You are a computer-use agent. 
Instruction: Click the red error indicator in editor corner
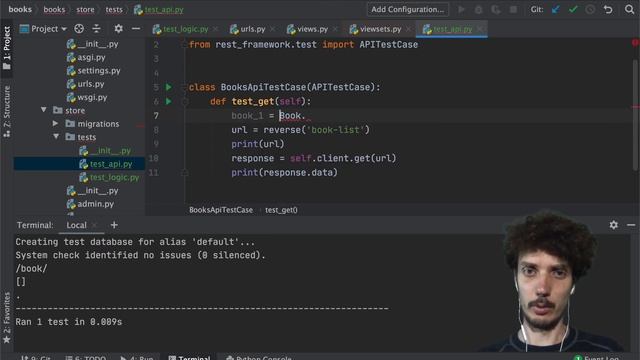(636, 43)
